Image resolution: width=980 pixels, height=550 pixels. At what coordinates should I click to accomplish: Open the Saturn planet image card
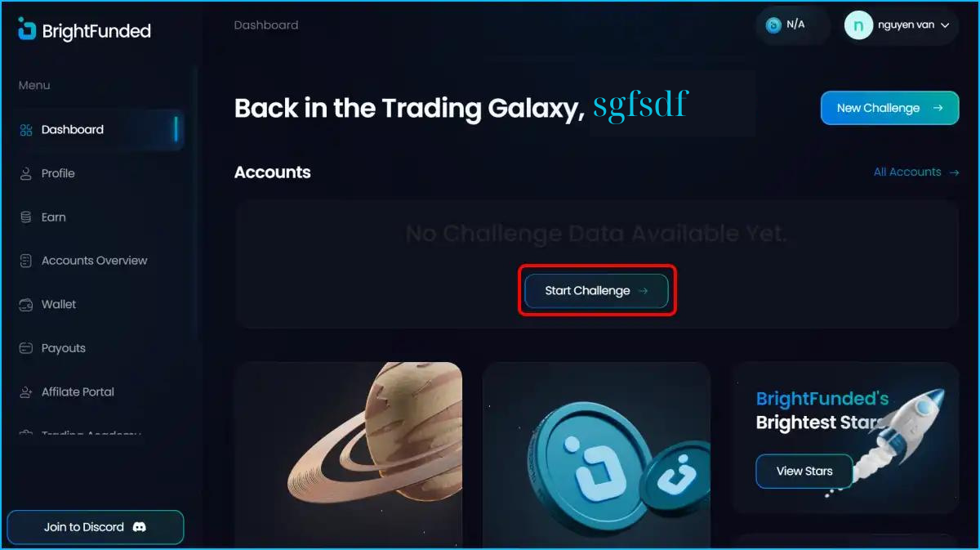coord(349,455)
